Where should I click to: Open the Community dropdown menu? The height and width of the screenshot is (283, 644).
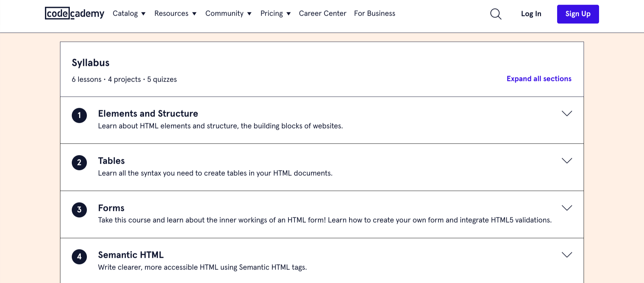point(228,13)
